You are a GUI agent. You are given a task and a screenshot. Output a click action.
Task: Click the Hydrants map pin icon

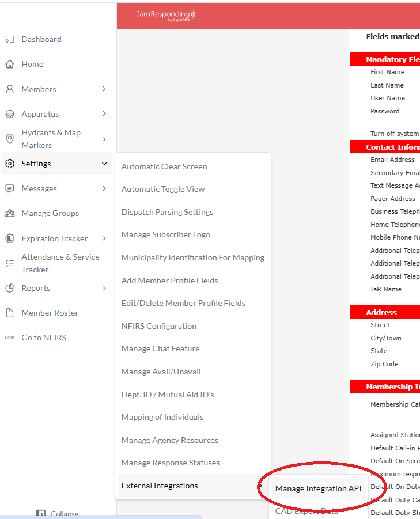click(x=10, y=139)
